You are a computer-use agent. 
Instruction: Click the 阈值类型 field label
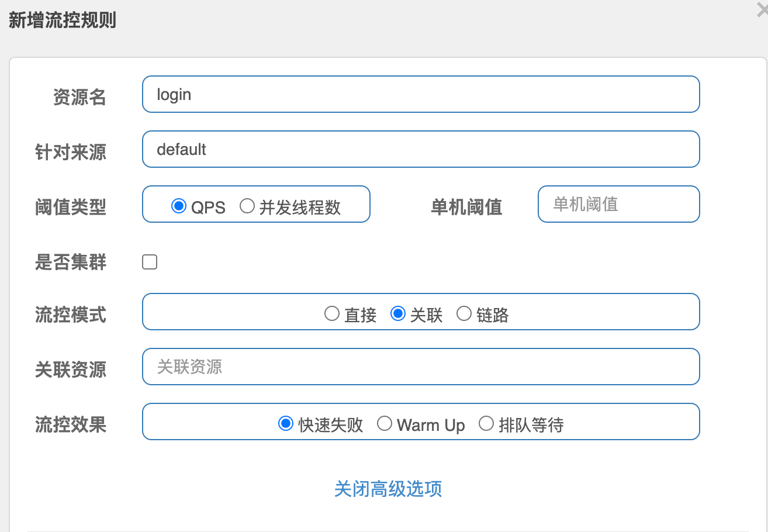(71, 207)
